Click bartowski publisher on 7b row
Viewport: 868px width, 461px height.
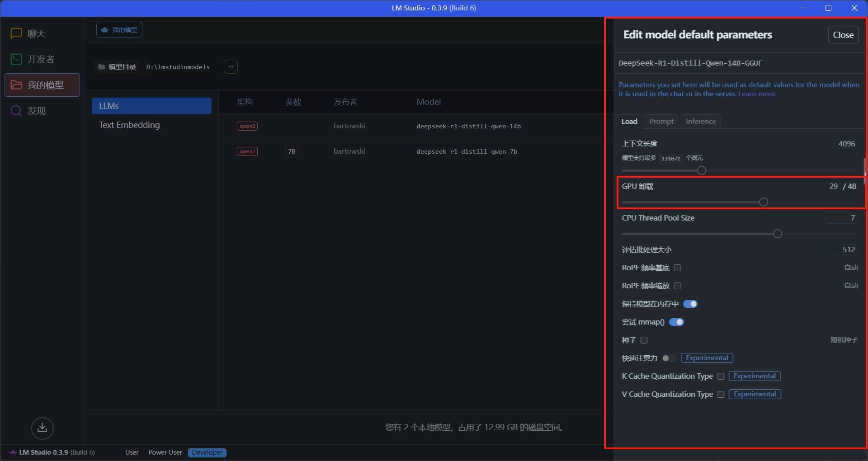[349, 151]
